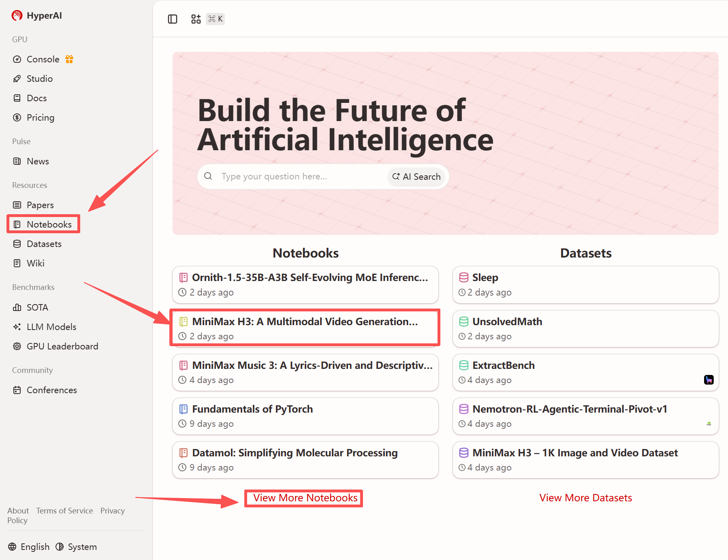Click the 'UnsolvedMath' dataset title

click(507, 322)
